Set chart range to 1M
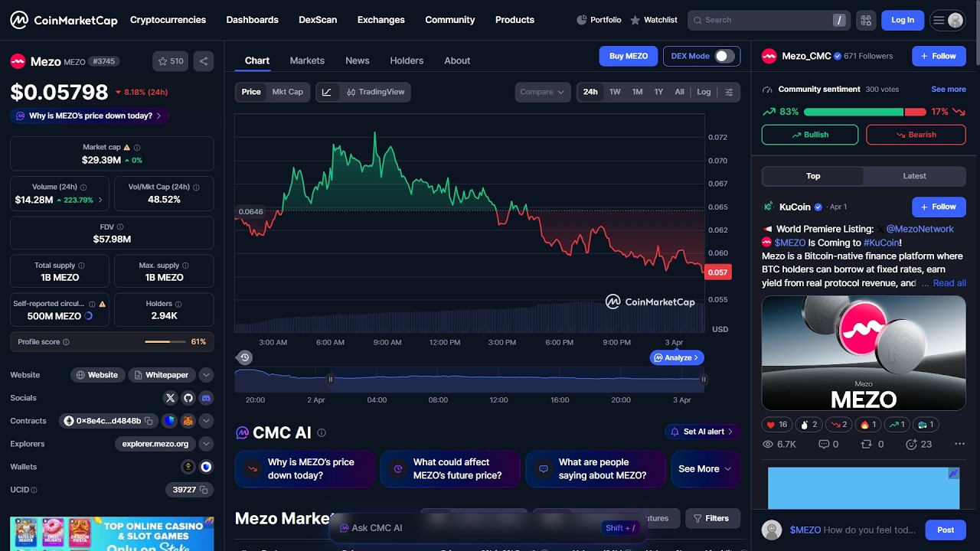 point(637,92)
